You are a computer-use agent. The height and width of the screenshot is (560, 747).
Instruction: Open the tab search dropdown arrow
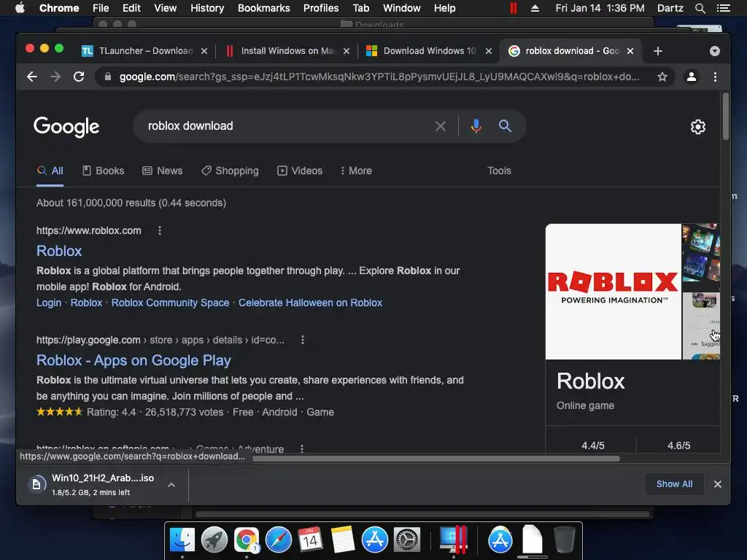(715, 51)
